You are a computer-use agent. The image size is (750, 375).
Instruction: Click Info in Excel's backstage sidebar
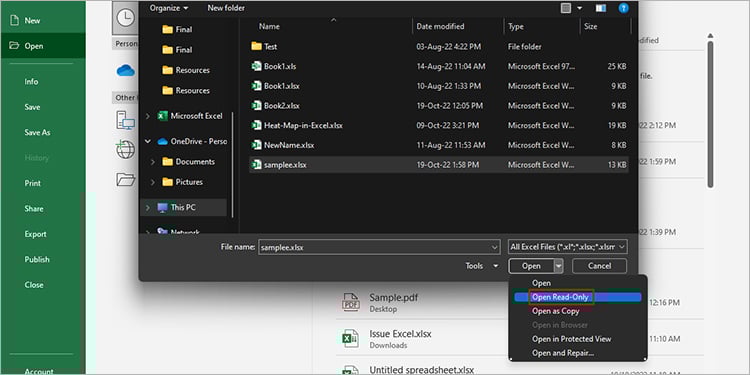click(31, 82)
